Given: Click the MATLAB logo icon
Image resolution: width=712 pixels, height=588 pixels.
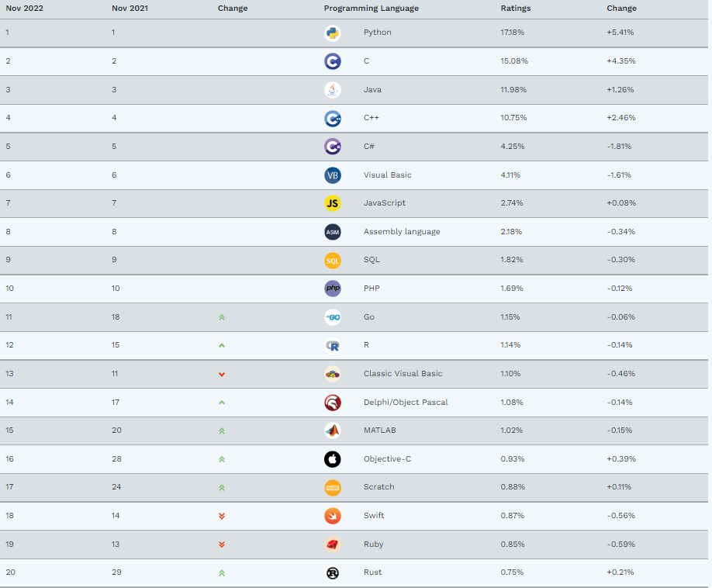Looking at the screenshot, I should coord(333,431).
